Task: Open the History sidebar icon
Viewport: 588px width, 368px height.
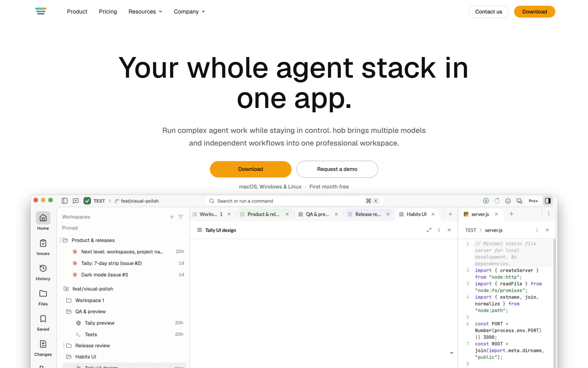Action: coord(43,268)
